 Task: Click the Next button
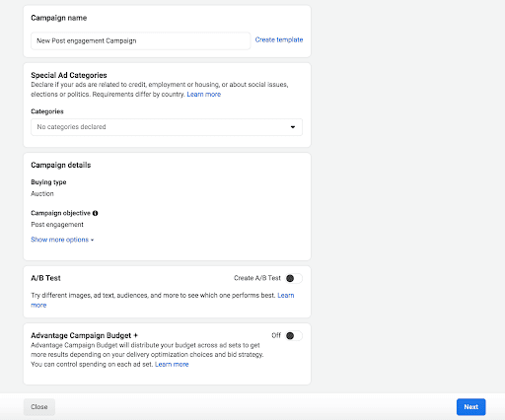pos(470,407)
